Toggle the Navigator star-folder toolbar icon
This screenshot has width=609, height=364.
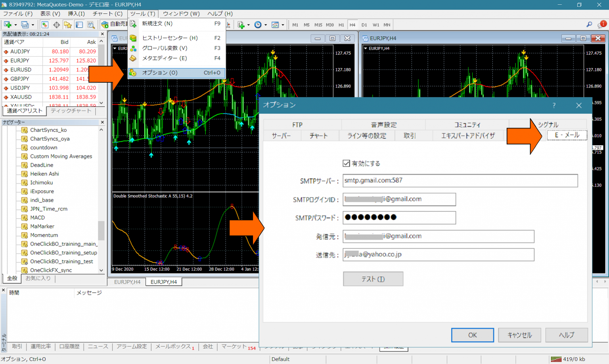tap(68, 25)
